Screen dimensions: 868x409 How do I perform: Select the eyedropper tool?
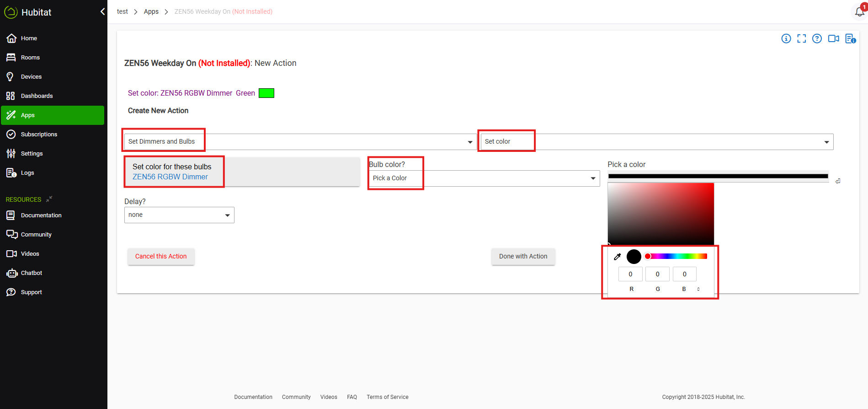tap(618, 257)
